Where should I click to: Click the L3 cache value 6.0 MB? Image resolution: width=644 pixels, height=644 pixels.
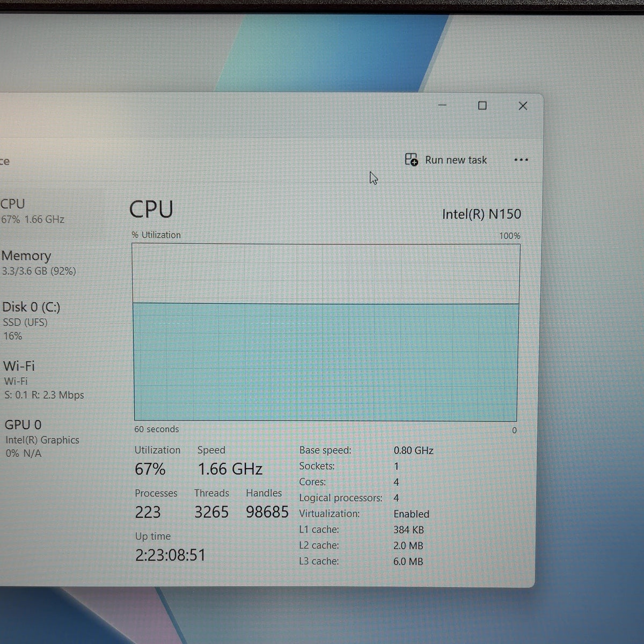click(408, 562)
